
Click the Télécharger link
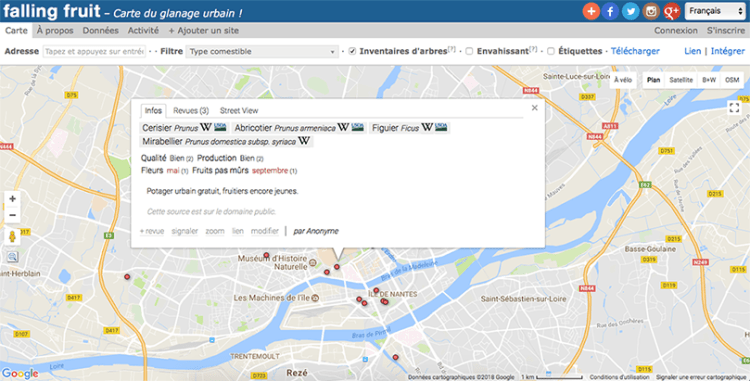[635, 51]
